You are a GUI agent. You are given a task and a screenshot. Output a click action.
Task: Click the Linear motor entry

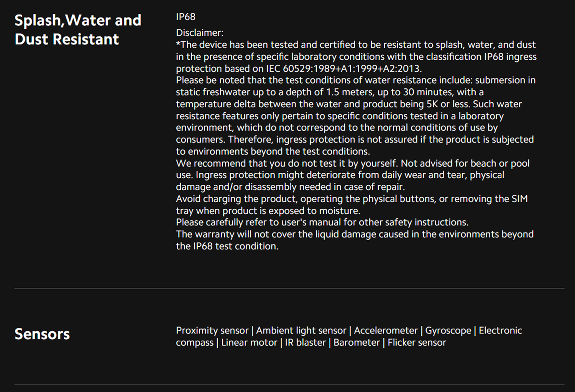pyautogui.click(x=249, y=343)
